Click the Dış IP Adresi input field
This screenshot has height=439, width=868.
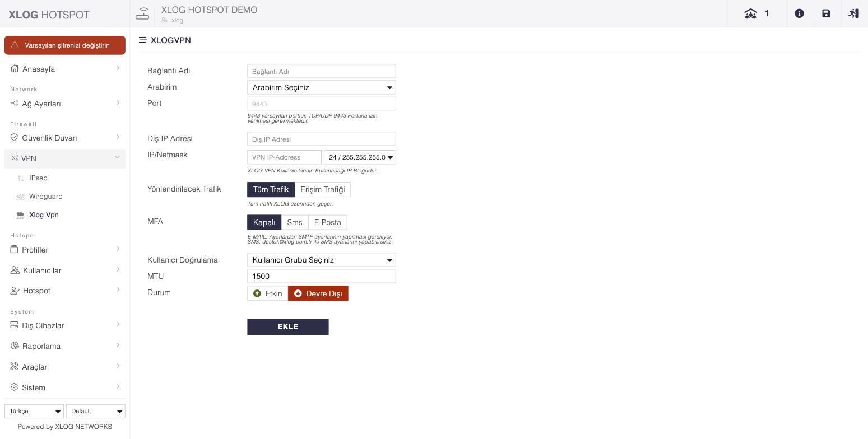tap(322, 139)
